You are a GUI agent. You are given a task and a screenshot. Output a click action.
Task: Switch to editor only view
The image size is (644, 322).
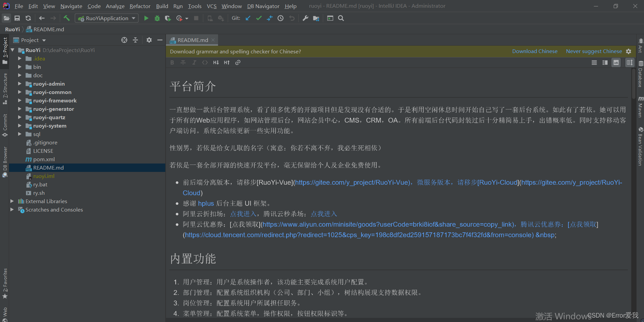point(594,62)
